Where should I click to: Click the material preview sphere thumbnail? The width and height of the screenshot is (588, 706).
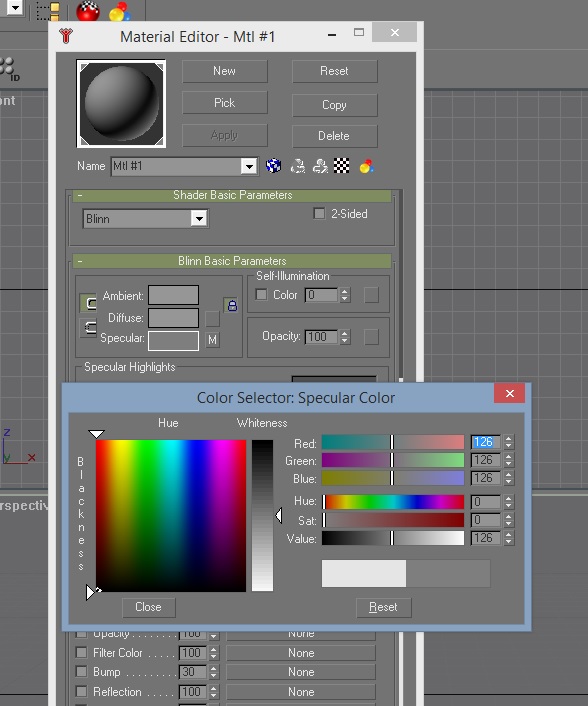click(121, 104)
